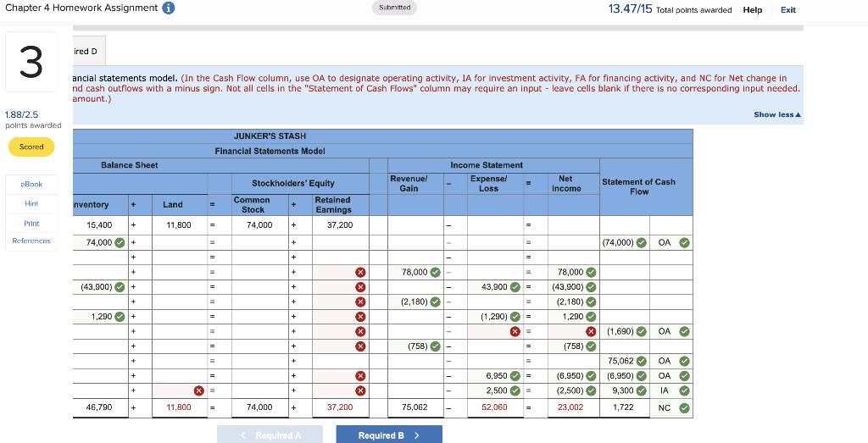Image resolution: width=868 pixels, height=443 pixels.
Task: Click the info icon beside Chapter 4 Homework Assignment
Action: click(x=169, y=8)
